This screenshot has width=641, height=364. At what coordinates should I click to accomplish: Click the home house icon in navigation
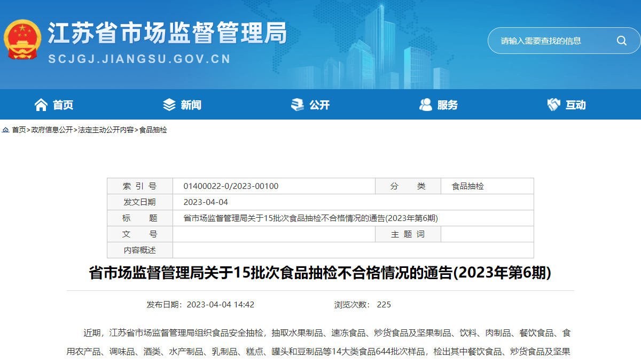[41, 105]
